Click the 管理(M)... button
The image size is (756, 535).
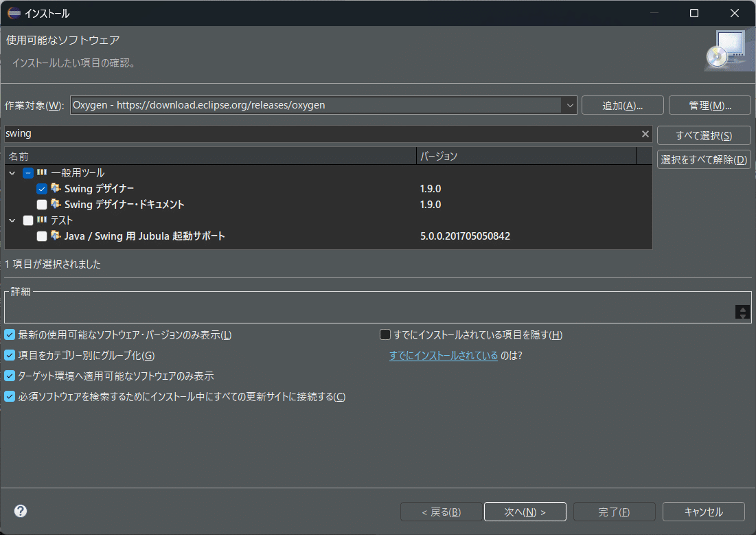710,105
